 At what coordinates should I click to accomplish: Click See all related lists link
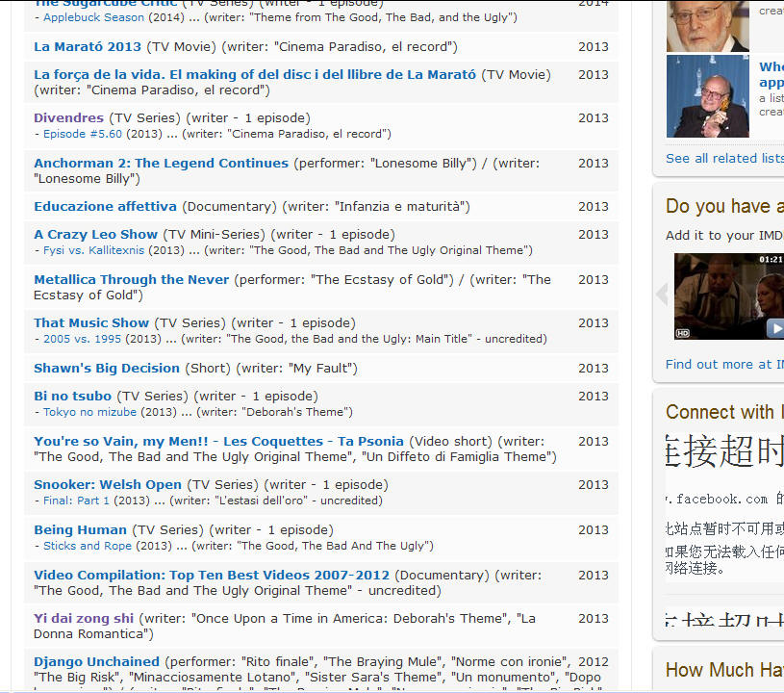pos(724,159)
